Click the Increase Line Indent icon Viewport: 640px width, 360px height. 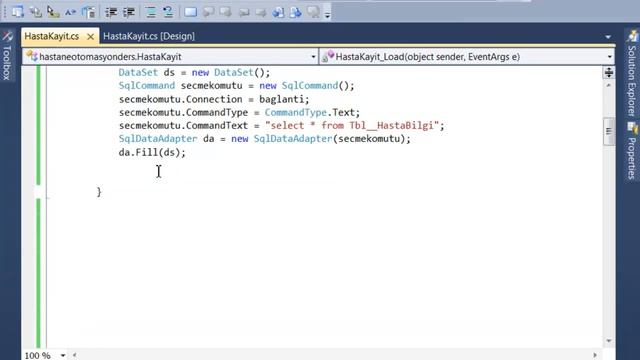click(129, 12)
